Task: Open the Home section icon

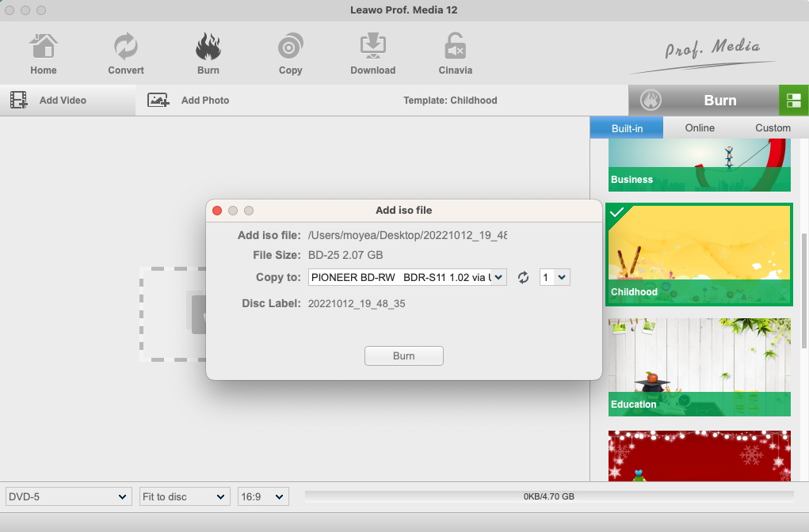Action: [44, 47]
